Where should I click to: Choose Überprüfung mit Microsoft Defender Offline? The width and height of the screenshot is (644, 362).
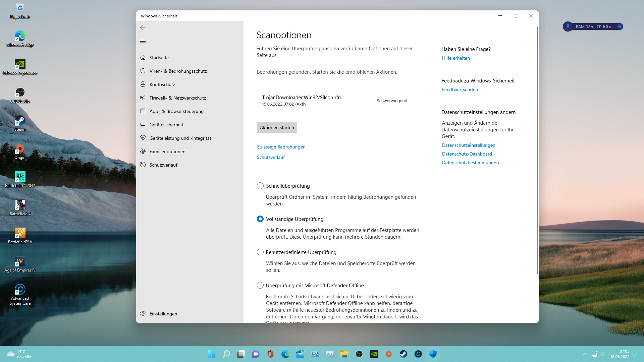point(260,285)
